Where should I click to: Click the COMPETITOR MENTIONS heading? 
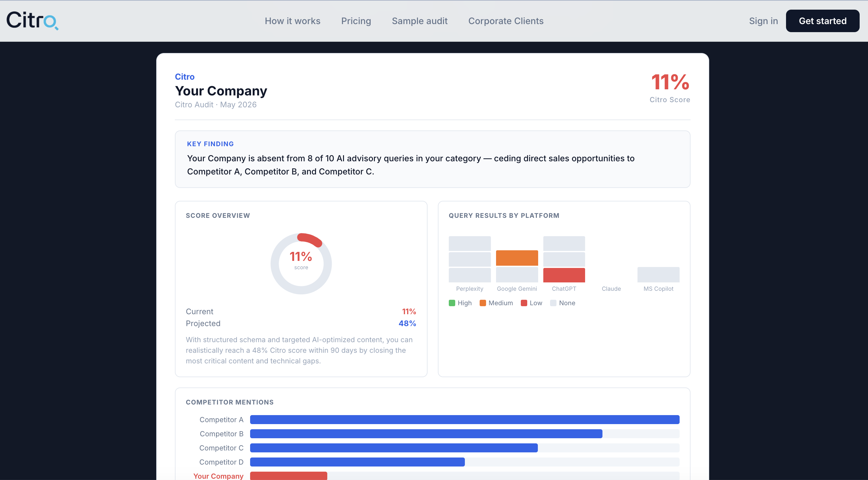point(230,402)
